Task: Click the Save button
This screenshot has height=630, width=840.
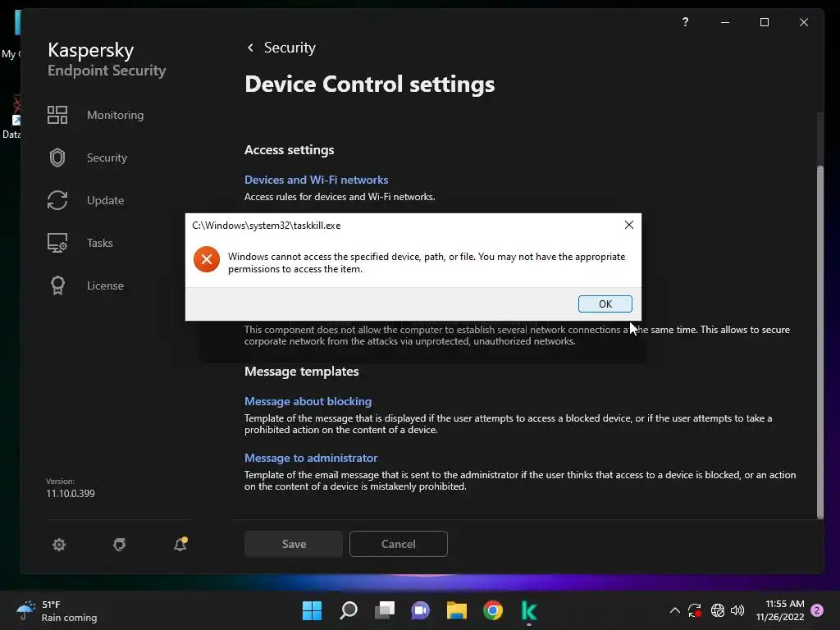Action: pyautogui.click(x=294, y=544)
